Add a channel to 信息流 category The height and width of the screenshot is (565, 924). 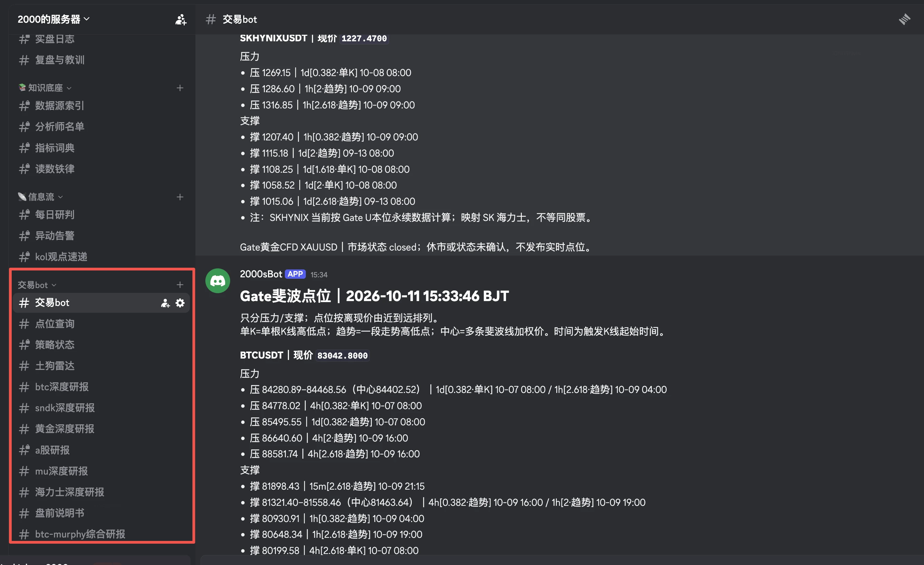coord(180,197)
